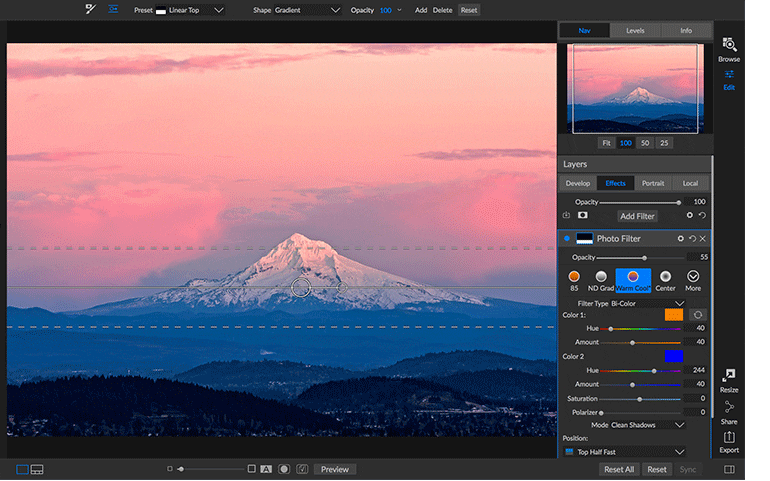Click the bottom bar Reset button

click(657, 470)
